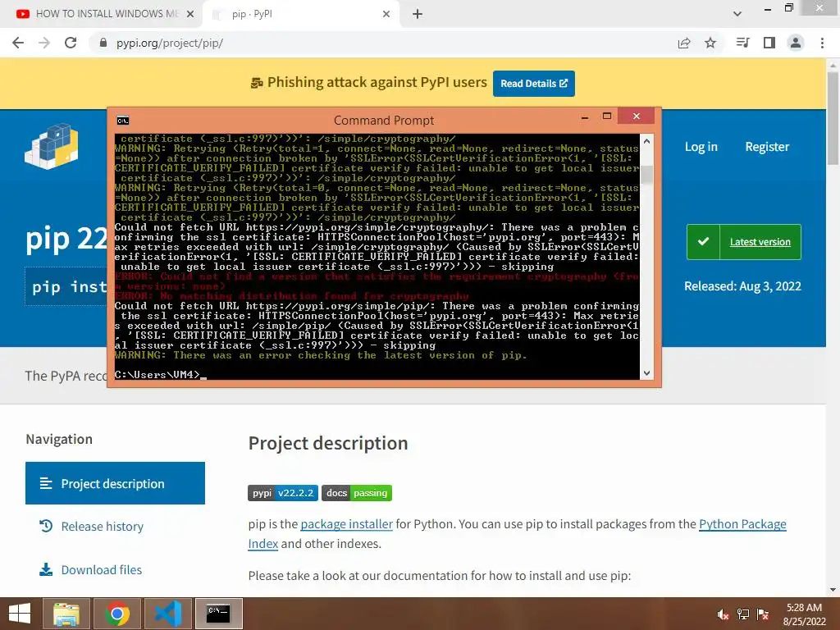Follow the Python Package Index link
Image resolution: width=840 pixels, height=630 pixels.
tap(742, 524)
